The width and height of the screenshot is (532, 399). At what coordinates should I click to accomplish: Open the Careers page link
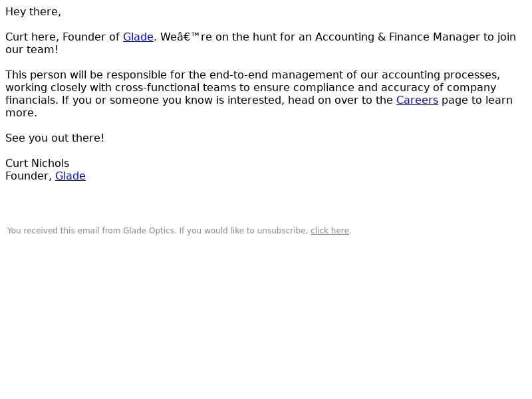coord(417,100)
